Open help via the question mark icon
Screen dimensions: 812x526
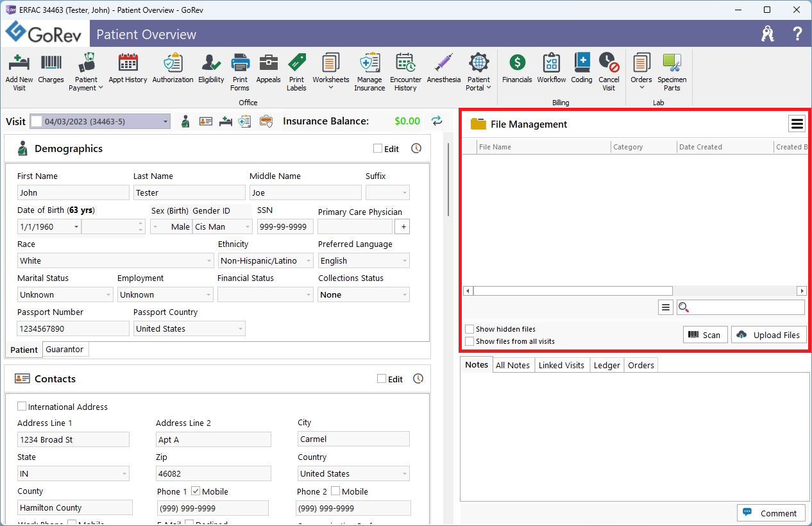pos(797,34)
